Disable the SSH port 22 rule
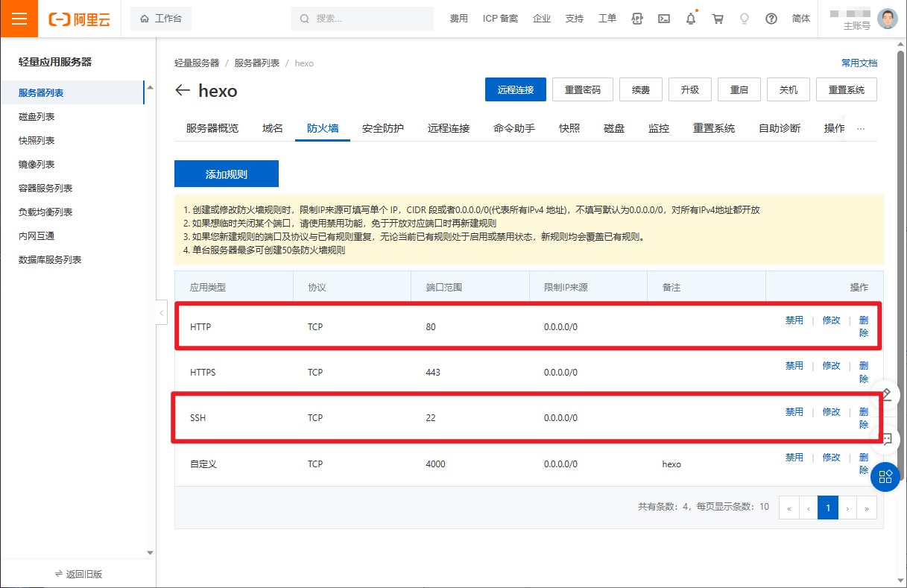 794,412
